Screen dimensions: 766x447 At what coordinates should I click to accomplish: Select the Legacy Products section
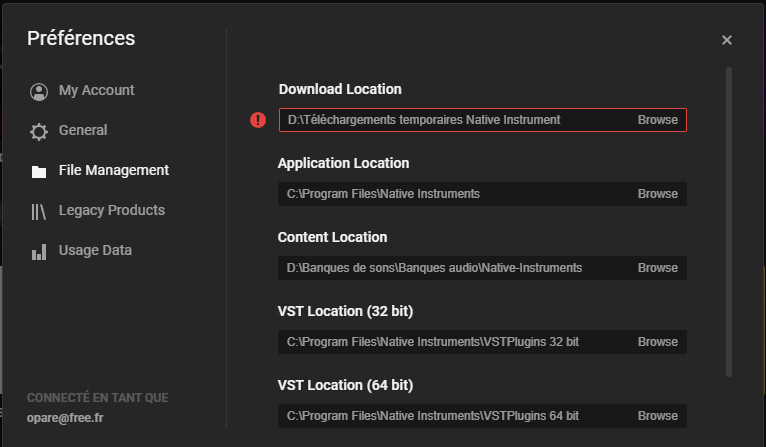pyautogui.click(x=111, y=211)
